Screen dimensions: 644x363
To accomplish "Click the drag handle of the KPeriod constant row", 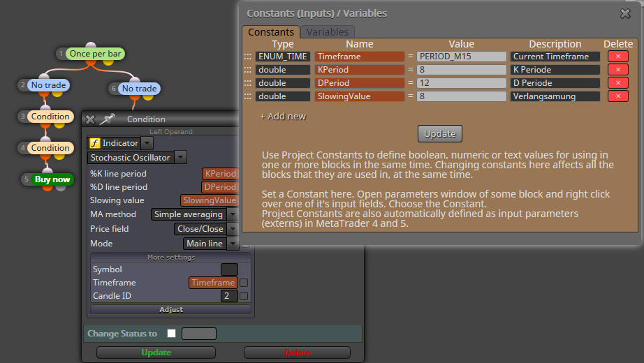I will click(247, 70).
